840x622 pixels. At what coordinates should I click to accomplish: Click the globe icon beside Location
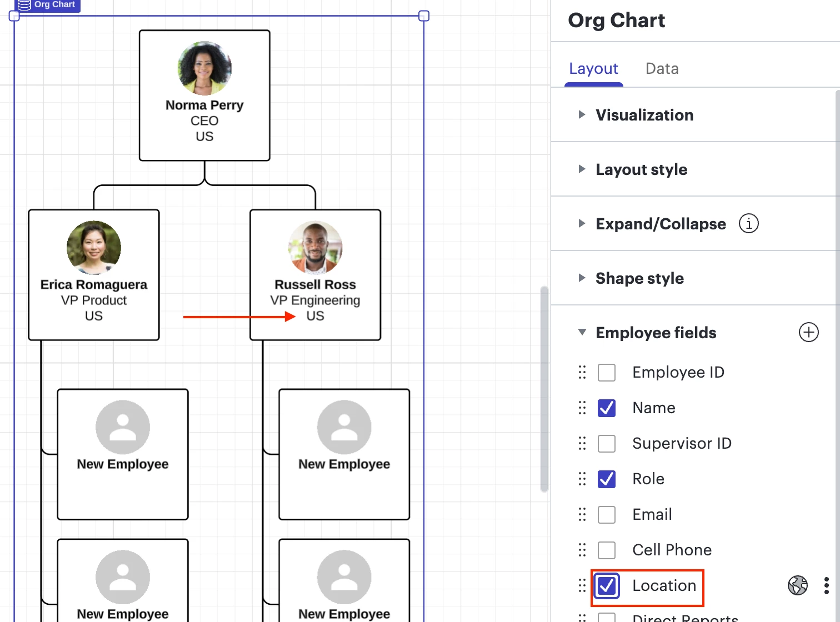click(x=797, y=585)
